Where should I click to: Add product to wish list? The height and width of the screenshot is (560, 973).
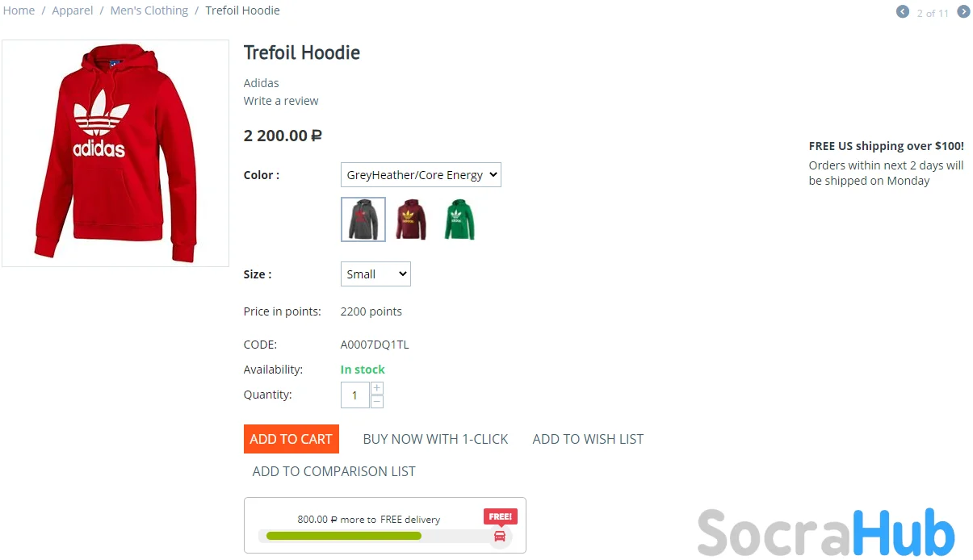tap(588, 439)
